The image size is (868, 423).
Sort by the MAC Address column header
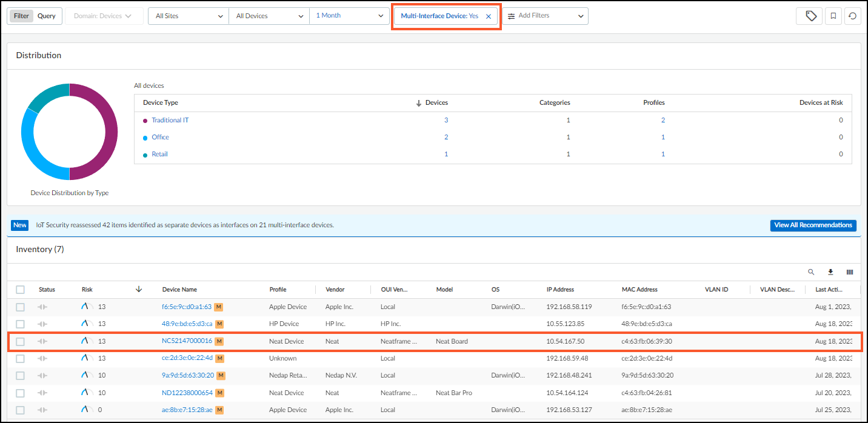[x=639, y=290]
